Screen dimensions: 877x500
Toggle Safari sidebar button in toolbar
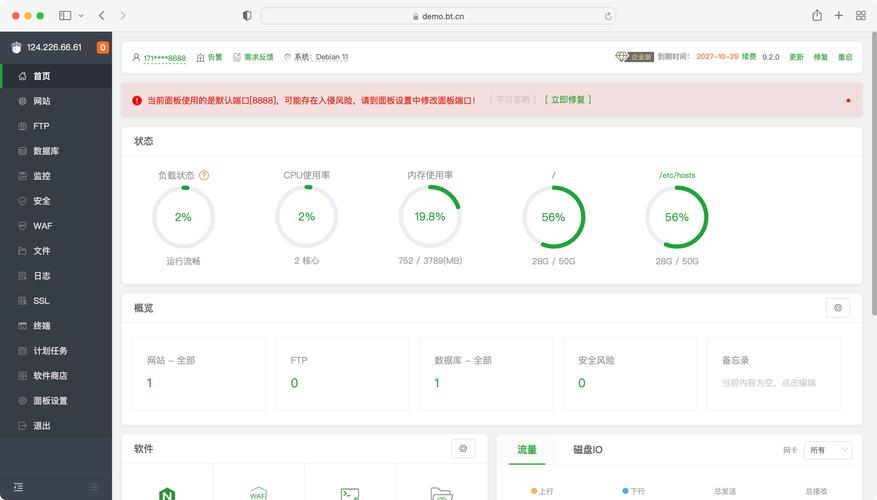coord(65,16)
